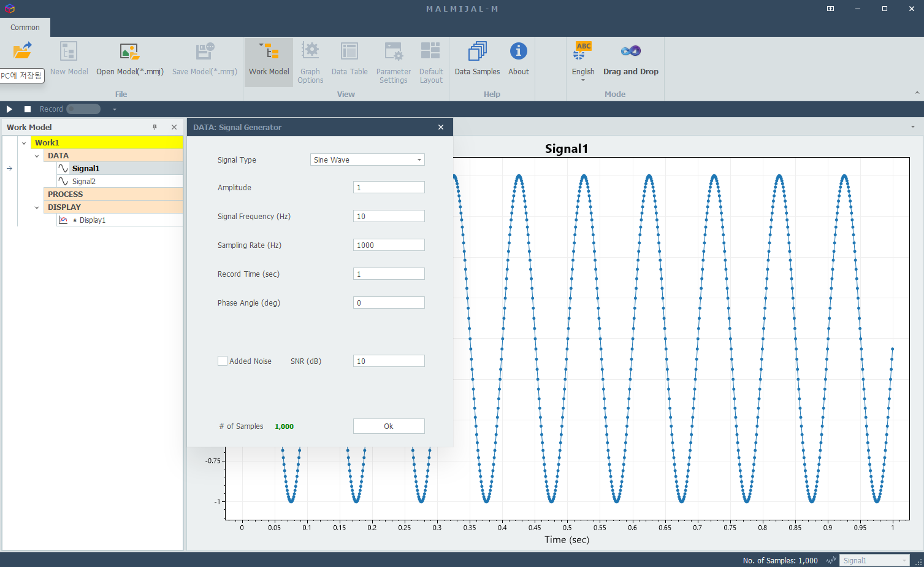Select Signal2 in the tree
The width and height of the screenshot is (924, 567).
coord(84,182)
